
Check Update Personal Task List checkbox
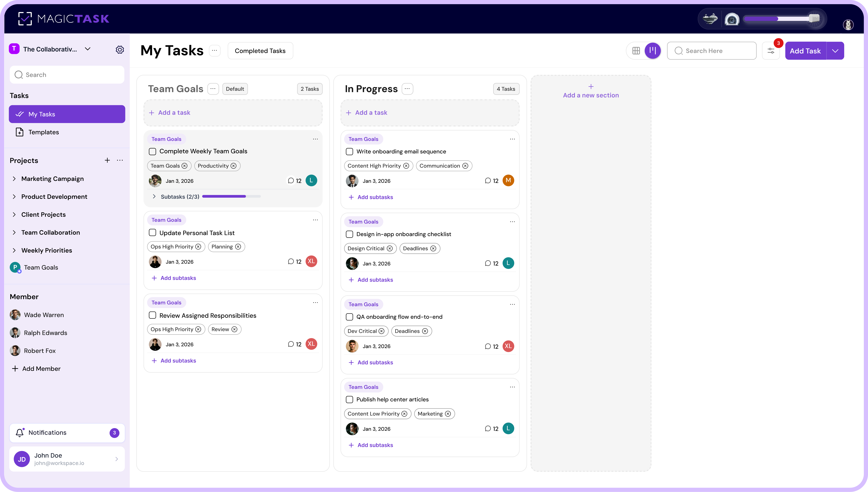point(152,233)
